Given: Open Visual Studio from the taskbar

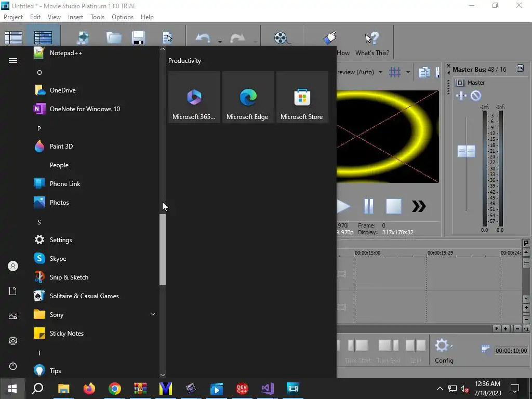Looking at the screenshot, I should coord(268,389).
